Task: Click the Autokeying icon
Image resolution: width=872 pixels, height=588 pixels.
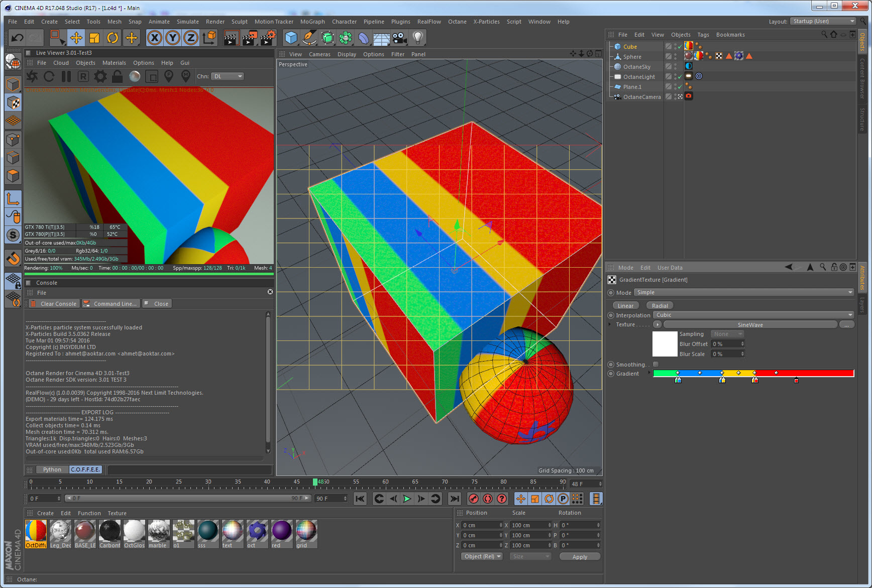Action: pyautogui.click(x=487, y=499)
